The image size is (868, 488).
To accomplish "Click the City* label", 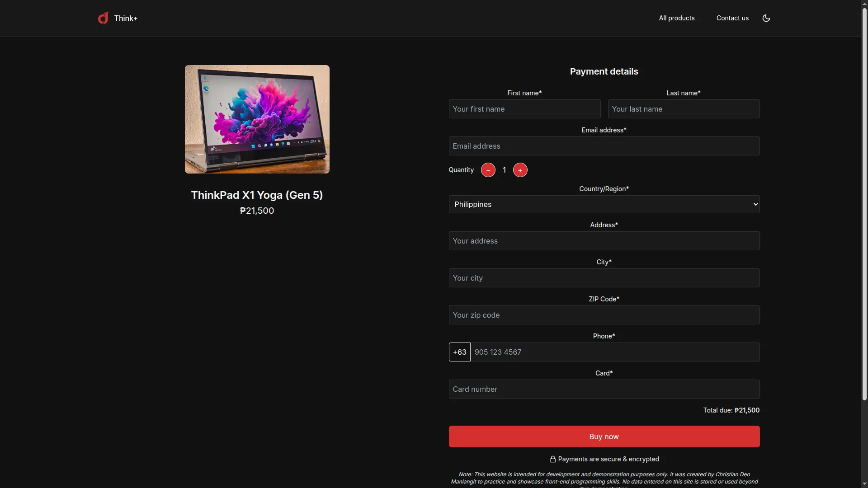I will [x=604, y=262].
